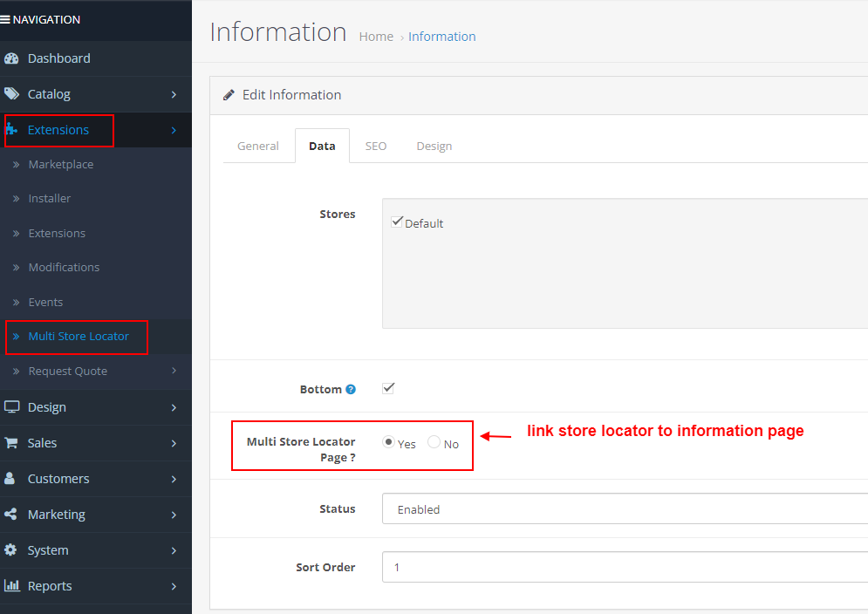Open the Extensions submenu link
The width and height of the screenshot is (868, 614).
[x=57, y=233]
